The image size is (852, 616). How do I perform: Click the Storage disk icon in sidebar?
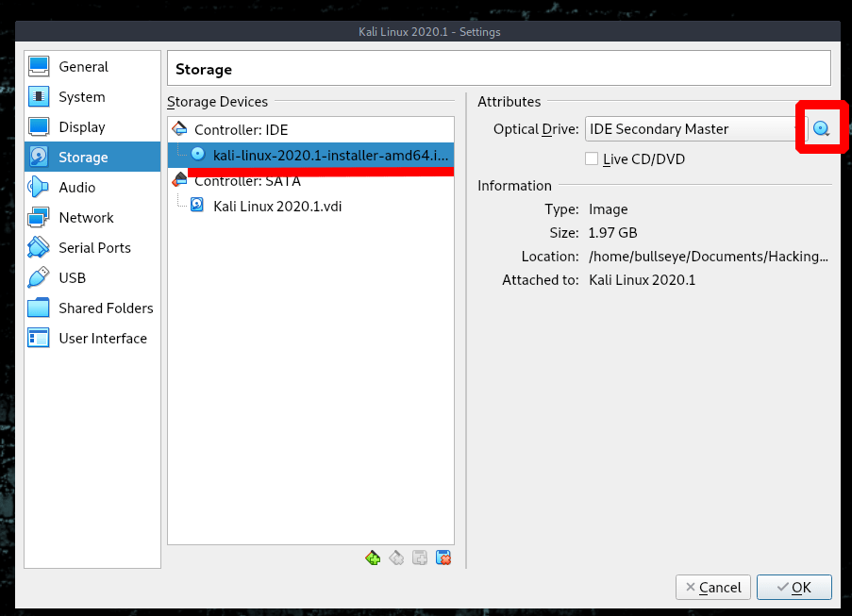pyautogui.click(x=39, y=157)
